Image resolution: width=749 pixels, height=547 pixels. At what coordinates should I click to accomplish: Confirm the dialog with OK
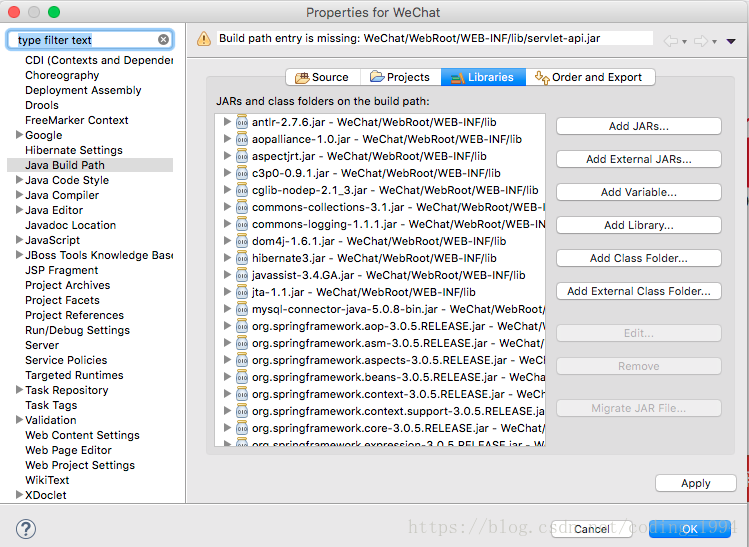pos(690,529)
